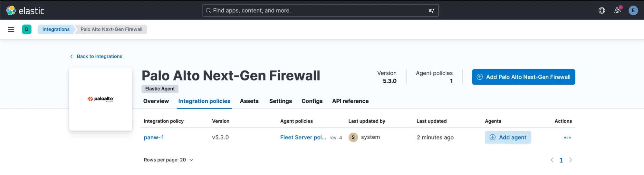644x175 pixels.
Task: Open the Assets tab
Action: 249,101
